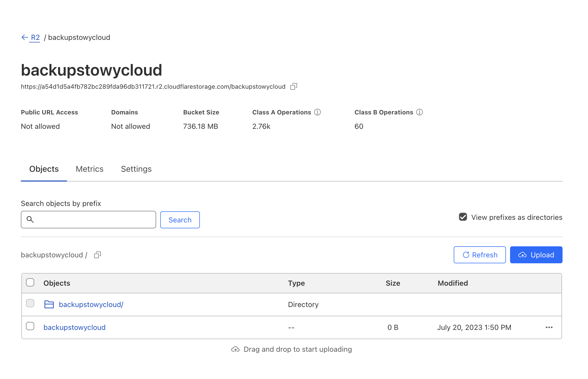Select the backupstowycloud 0 B object checkbox

click(x=30, y=326)
